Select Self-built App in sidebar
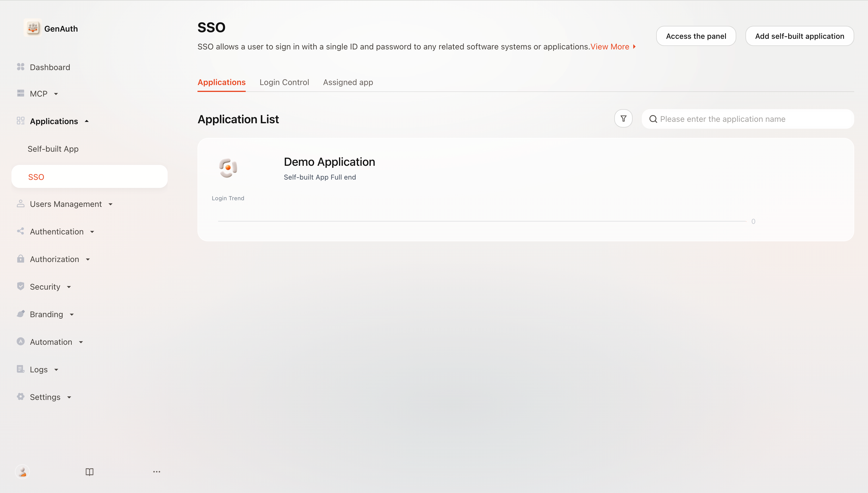 pos(53,149)
